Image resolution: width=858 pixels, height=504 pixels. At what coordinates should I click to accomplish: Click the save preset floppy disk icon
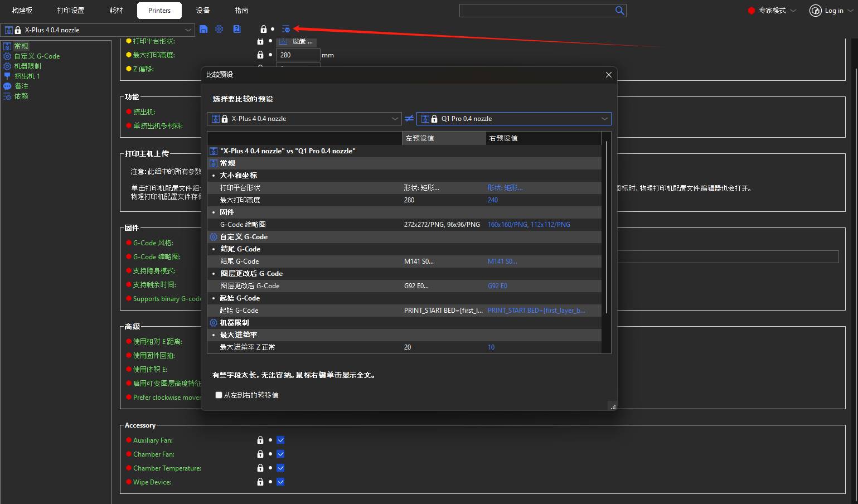(x=203, y=29)
